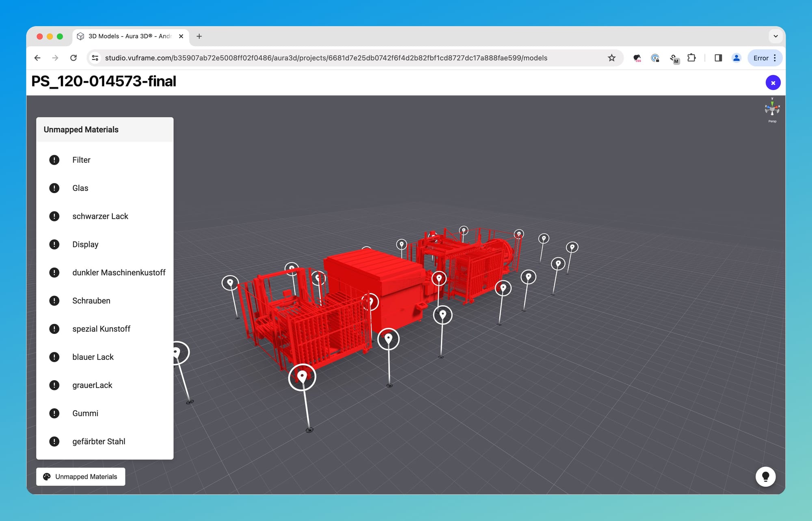
Task: Open the Chrome profile avatar
Action: pyautogui.click(x=736, y=58)
